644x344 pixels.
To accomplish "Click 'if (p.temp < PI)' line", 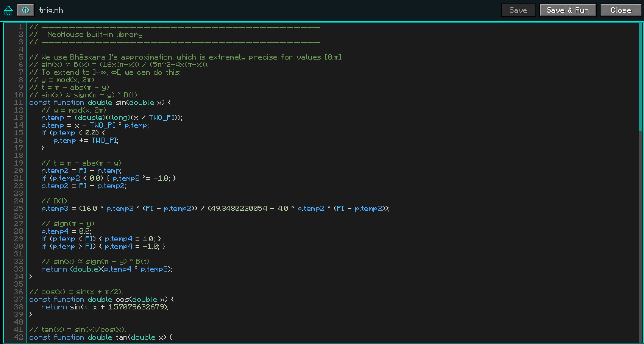I will 101,239.
